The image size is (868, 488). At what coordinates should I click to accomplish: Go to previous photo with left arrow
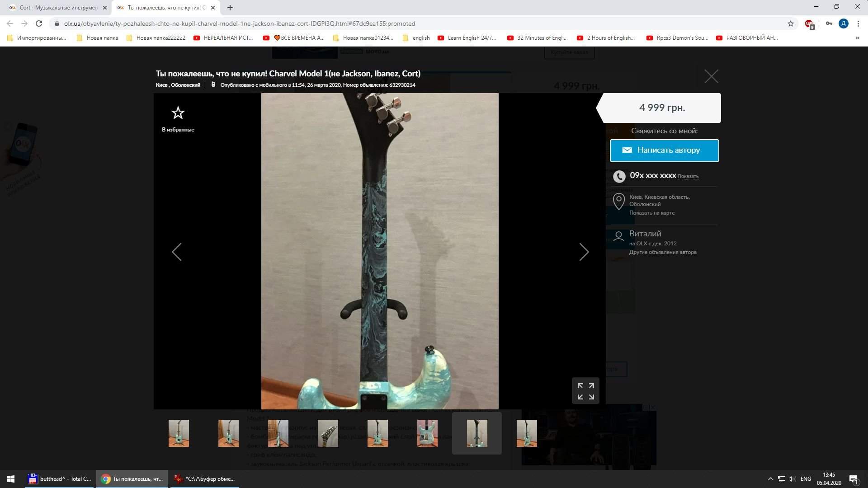[x=177, y=252]
